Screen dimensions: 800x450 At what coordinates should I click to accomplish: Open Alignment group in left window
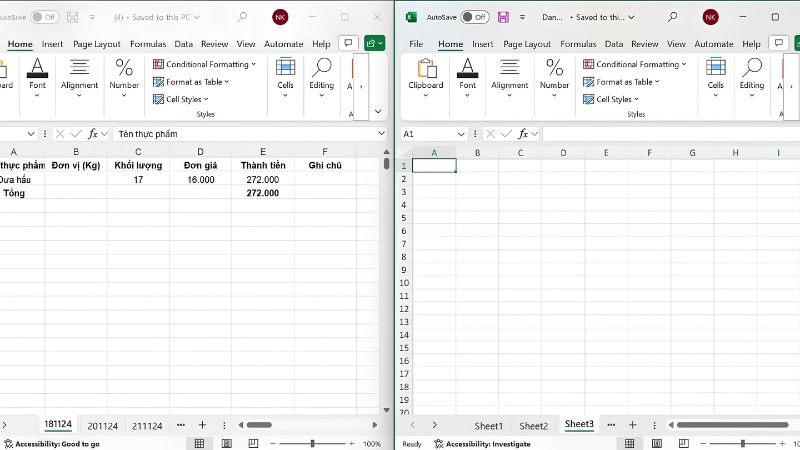point(79,78)
